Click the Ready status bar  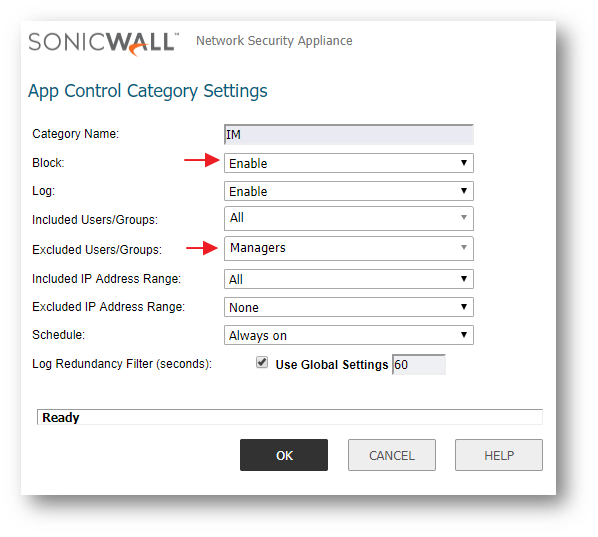tap(290, 417)
